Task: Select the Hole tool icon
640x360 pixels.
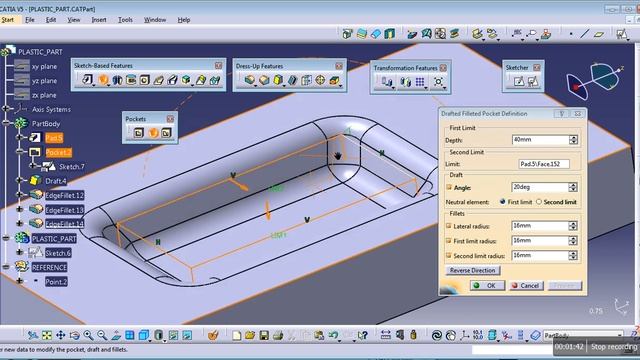Action: [144, 80]
